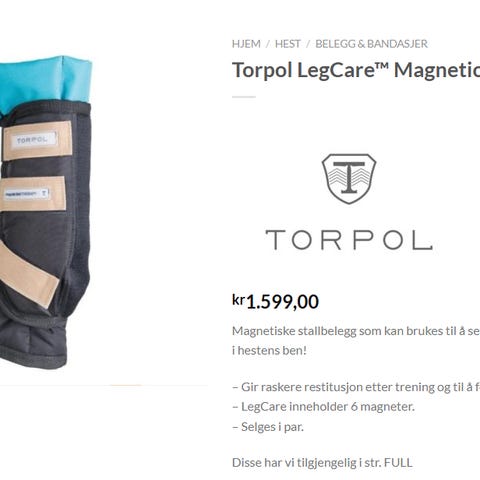Click the 'Selges i par' bullet line
The image size is (480, 480).
click(x=268, y=427)
